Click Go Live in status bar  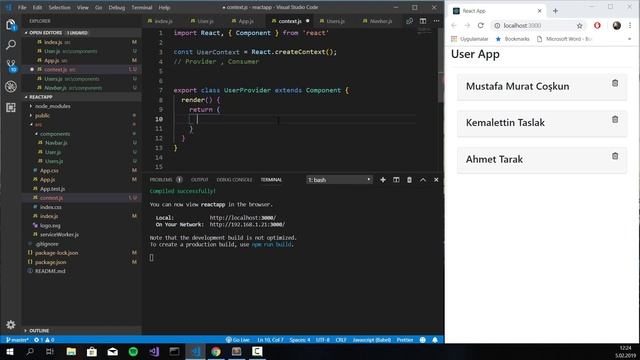[x=238, y=340]
